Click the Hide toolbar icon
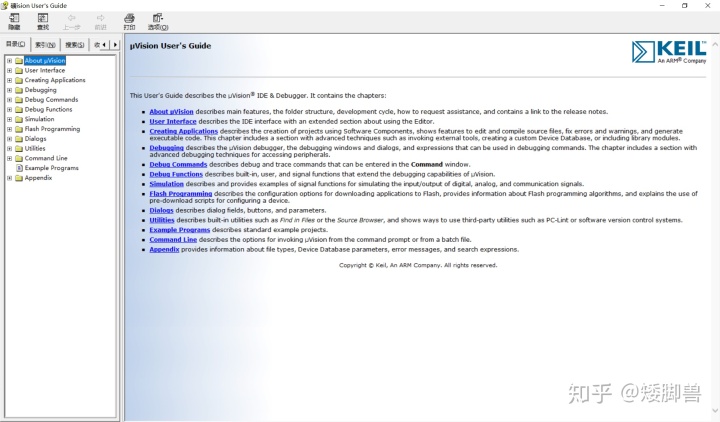Image resolution: width=720 pixels, height=422 pixels. (14, 18)
